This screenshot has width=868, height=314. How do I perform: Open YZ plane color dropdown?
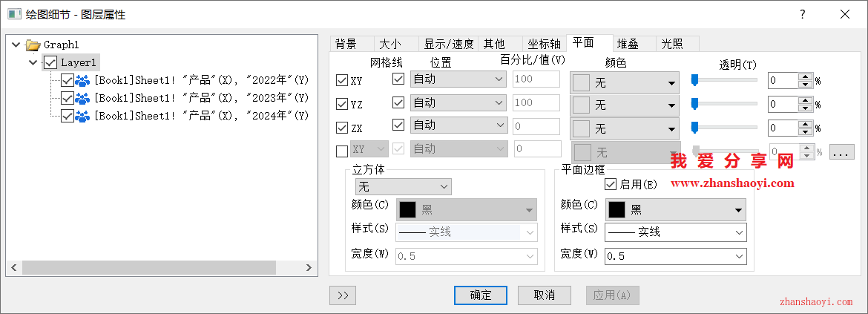(625, 105)
